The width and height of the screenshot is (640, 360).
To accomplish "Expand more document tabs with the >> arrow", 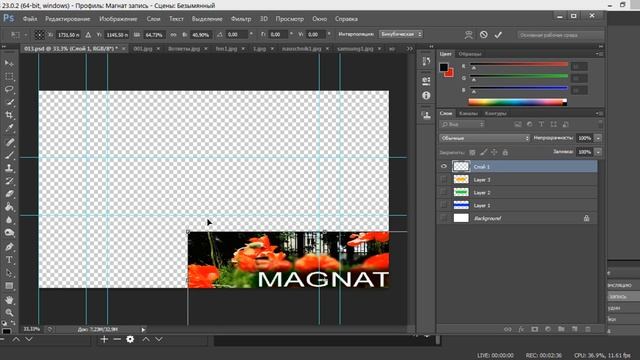I will coord(409,49).
